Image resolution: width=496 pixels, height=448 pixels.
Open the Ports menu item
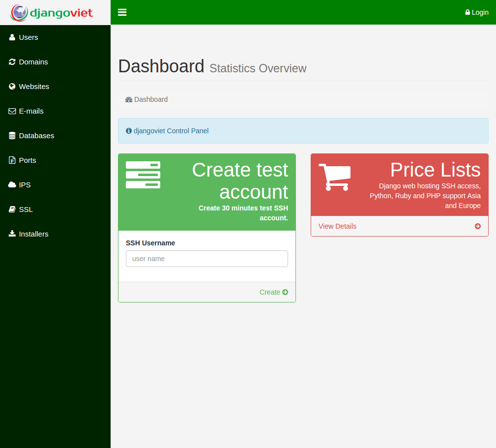(27, 160)
